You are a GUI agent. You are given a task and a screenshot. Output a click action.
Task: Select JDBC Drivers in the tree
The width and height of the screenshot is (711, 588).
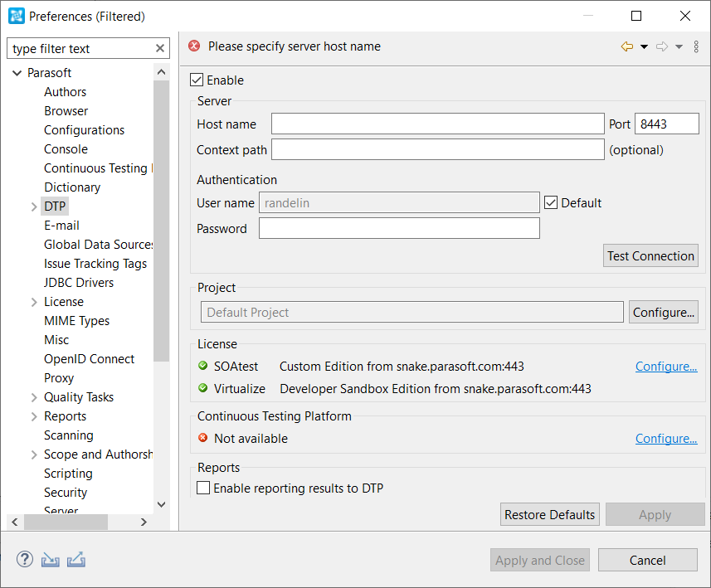[79, 283]
